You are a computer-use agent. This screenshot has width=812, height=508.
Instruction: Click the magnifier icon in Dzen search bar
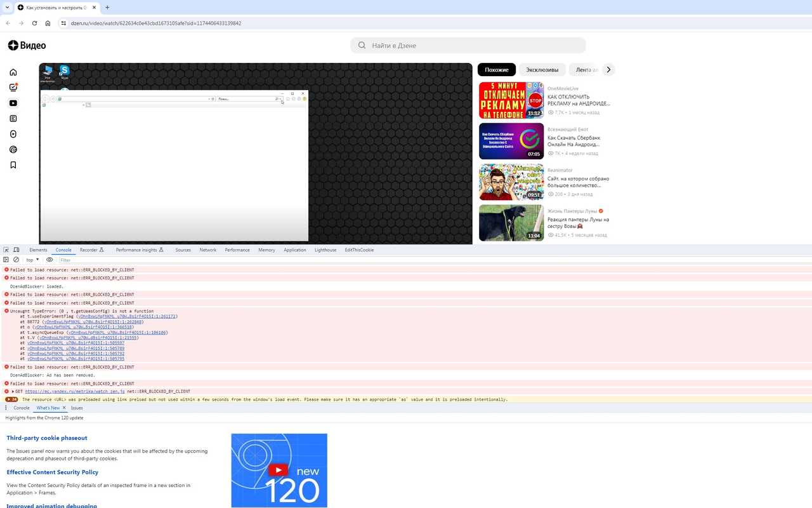(361, 45)
